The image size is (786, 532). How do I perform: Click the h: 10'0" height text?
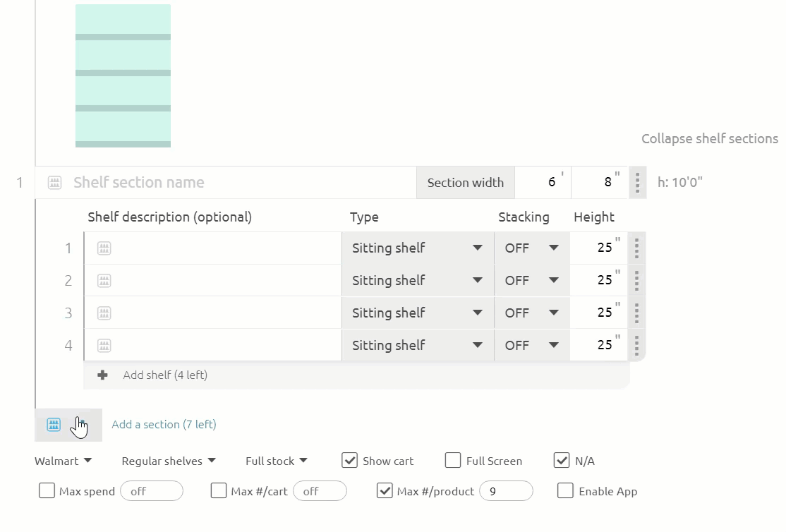[x=679, y=183]
